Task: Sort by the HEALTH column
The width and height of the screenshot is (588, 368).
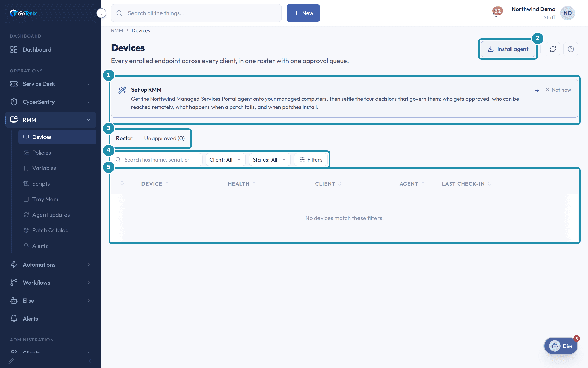Action: tap(242, 184)
